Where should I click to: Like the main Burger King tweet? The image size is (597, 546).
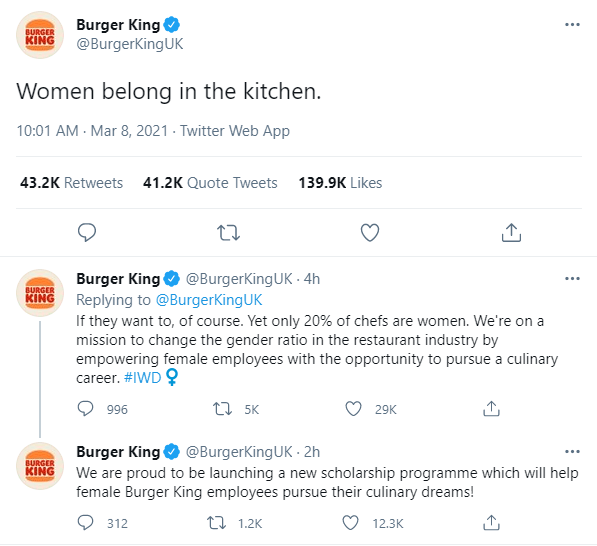[370, 233]
